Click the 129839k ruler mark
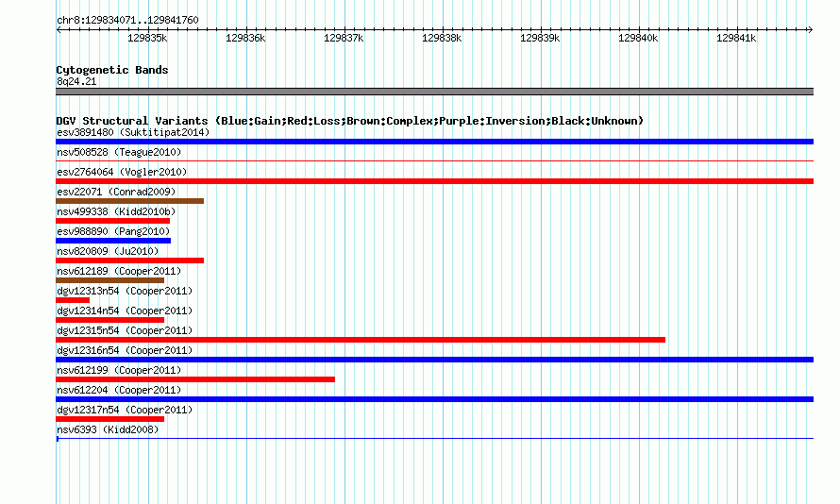The width and height of the screenshot is (840, 504). pos(540,38)
